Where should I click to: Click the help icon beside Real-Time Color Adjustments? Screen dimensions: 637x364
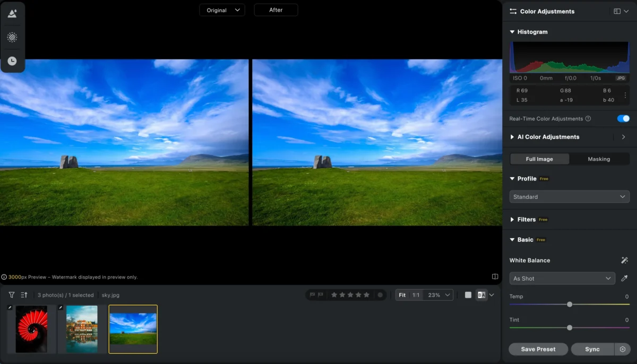tap(588, 119)
